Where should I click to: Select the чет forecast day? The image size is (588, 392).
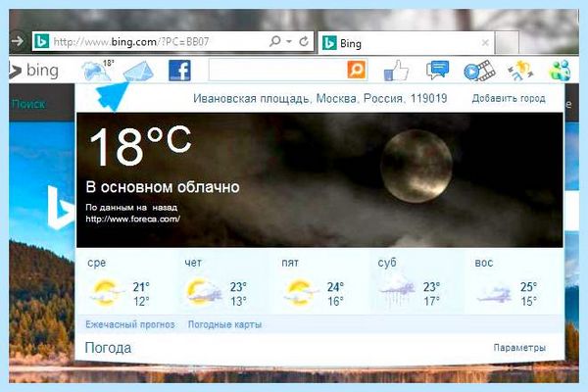pos(221,283)
